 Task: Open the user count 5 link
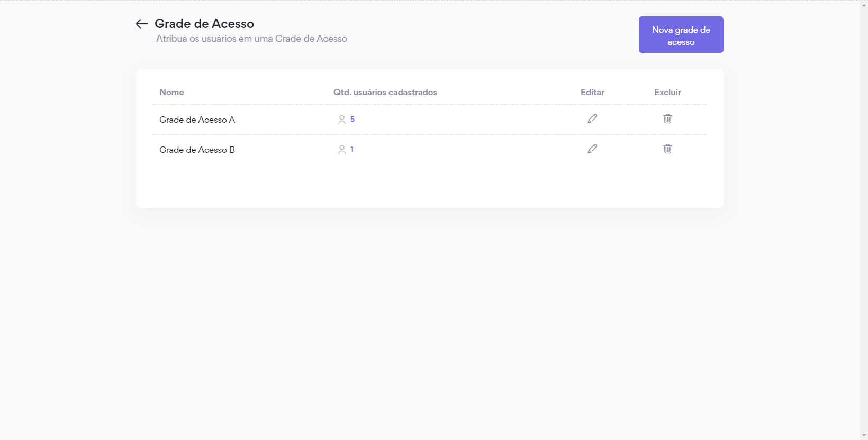[352, 119]
